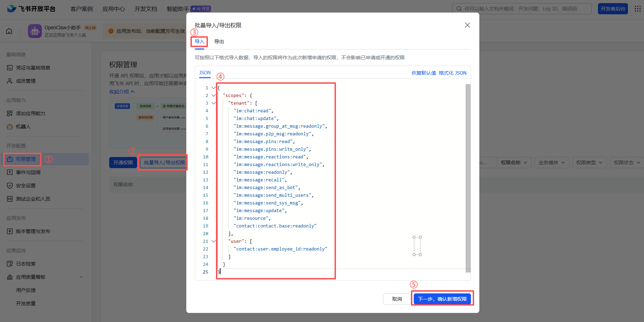Click the 成员管理 sidebar icon

[10, 81]
